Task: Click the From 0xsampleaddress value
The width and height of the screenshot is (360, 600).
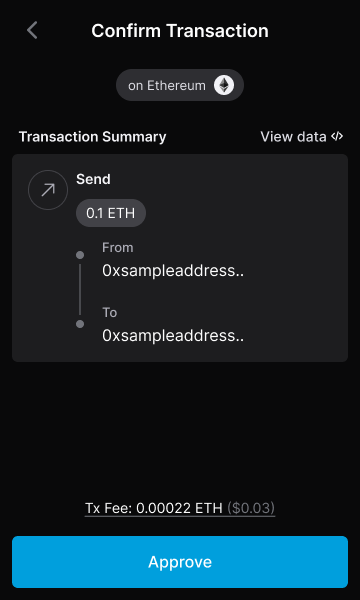Action: click(x=173, y=271)
